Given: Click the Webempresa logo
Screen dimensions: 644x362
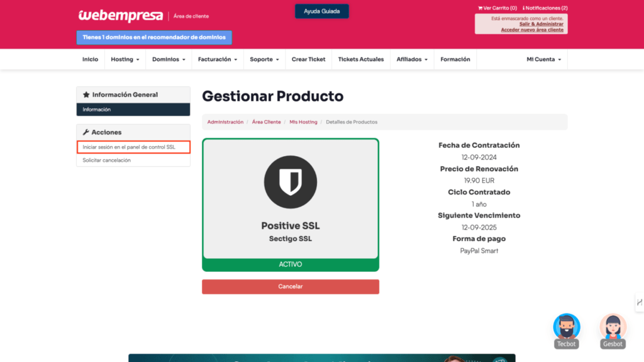Looking at the screenshot, I should (x=121, y=16).
